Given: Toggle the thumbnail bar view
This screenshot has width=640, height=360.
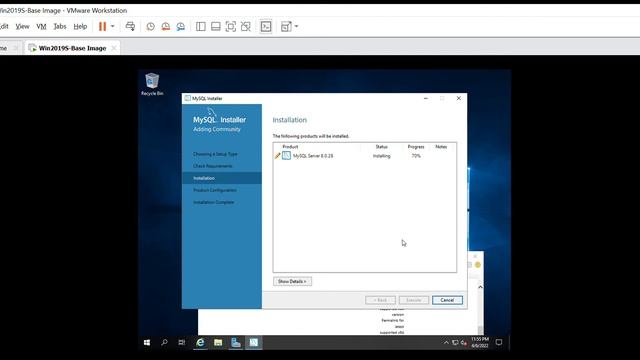Looking at the screenshot, I should 216,27.
